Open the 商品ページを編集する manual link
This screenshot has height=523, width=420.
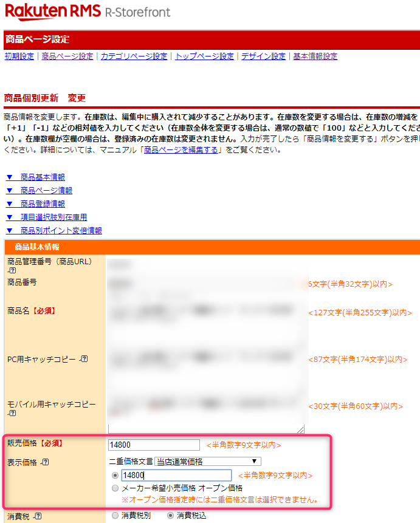[x=181, y=150]
